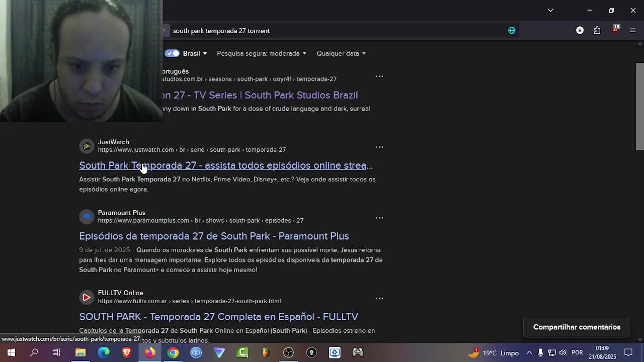
Task: Open the network tray icon
Action: tap(551, 353)
